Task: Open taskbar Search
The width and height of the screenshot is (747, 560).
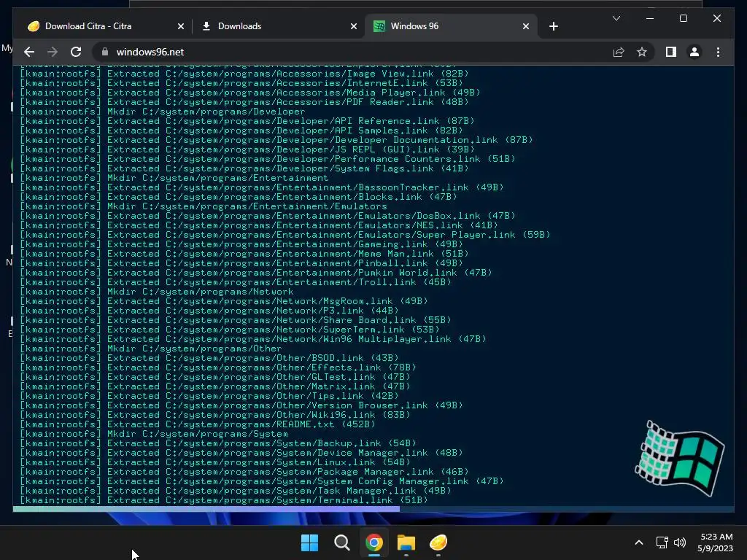Action: 341,542
